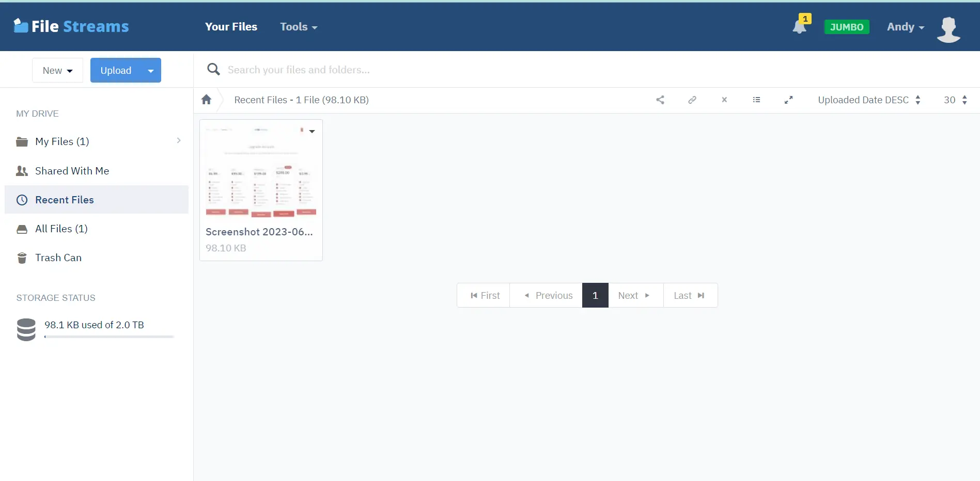Switch to list view icon
The width and height of the screenshot is (980, 481).
756,100
